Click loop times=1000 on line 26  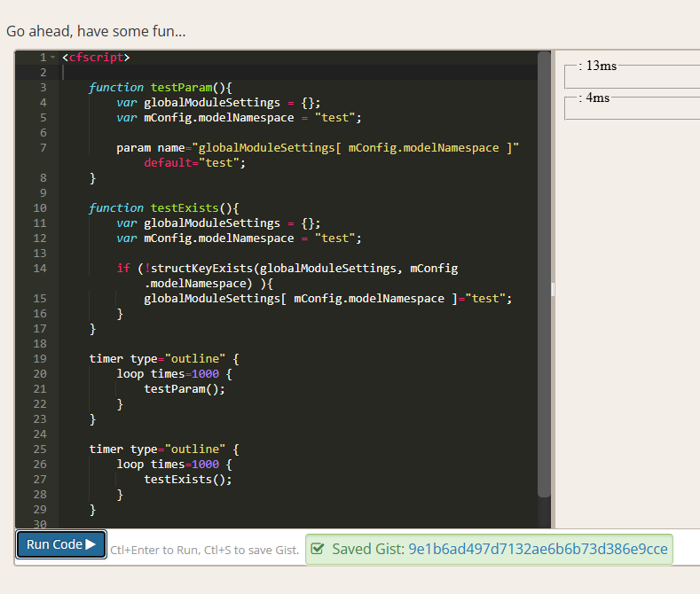click(168, 465)
